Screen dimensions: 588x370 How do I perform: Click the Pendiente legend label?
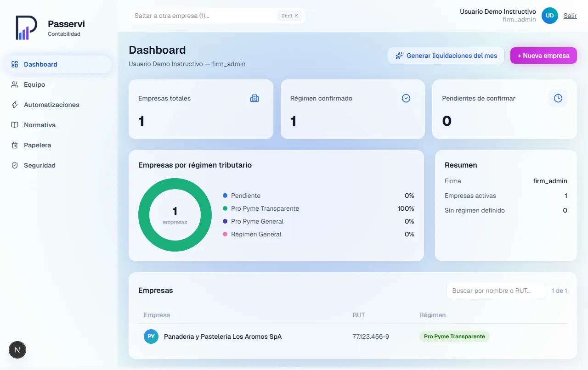coord(246,196)
